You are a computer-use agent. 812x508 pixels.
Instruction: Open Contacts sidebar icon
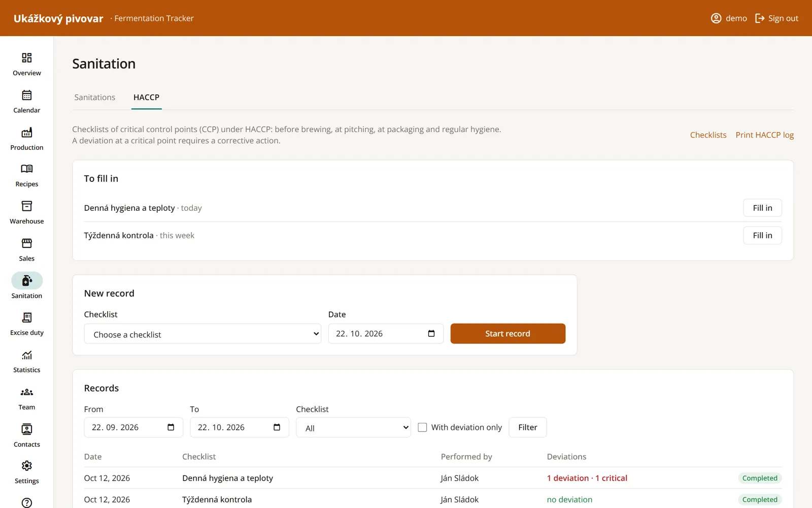click(27, 429)
